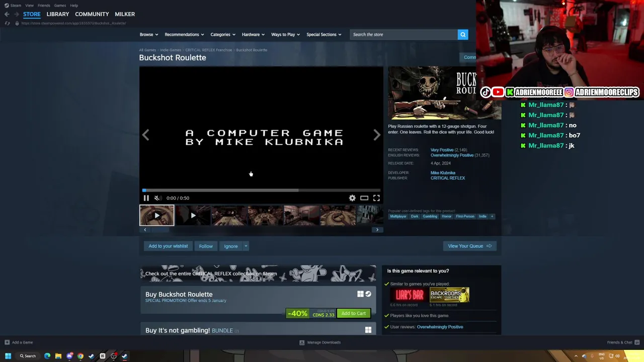
Task: Open Google Chrome from the taskbar
Action: click(x=80, y=356)
